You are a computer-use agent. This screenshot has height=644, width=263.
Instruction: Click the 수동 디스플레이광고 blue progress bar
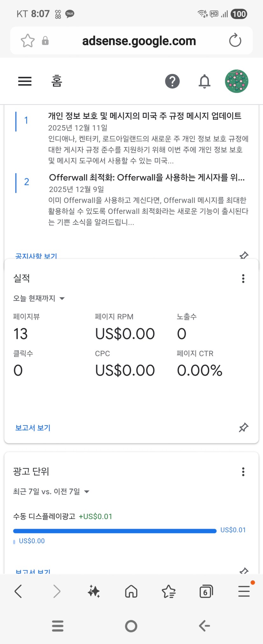(114, 531)
